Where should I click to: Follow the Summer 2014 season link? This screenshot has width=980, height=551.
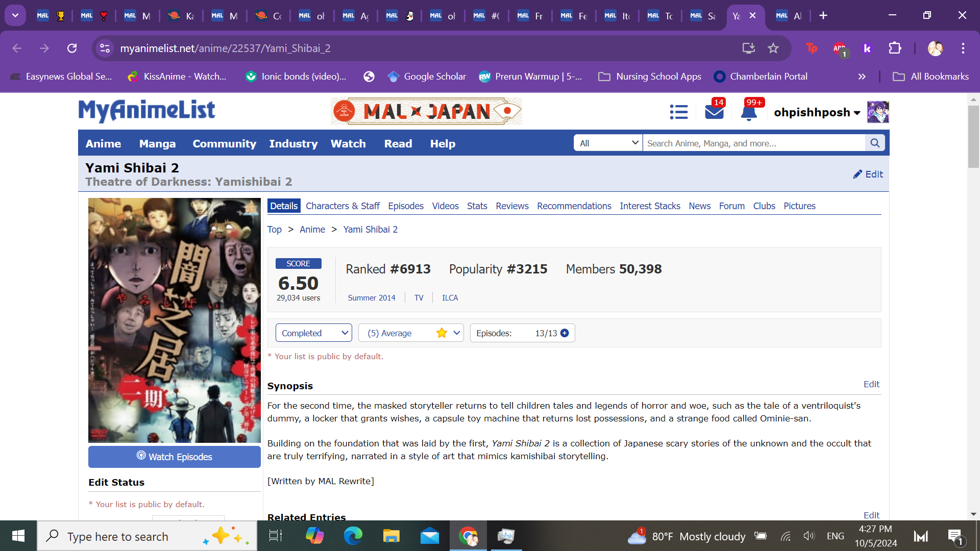click(x=371, y=298)
